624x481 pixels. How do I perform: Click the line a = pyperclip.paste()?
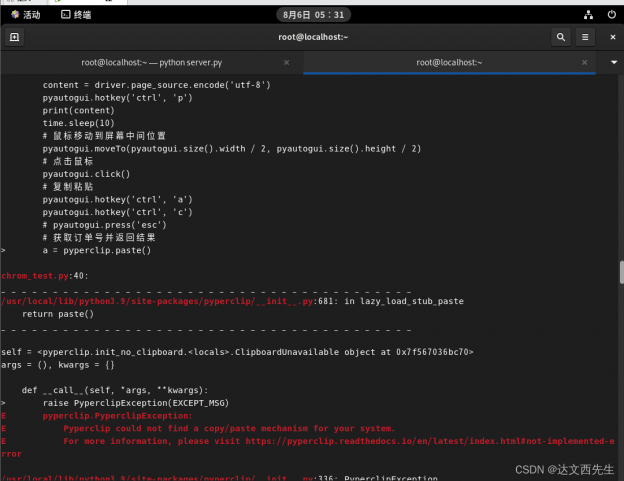pyautogui.click(x=96, y=250)
